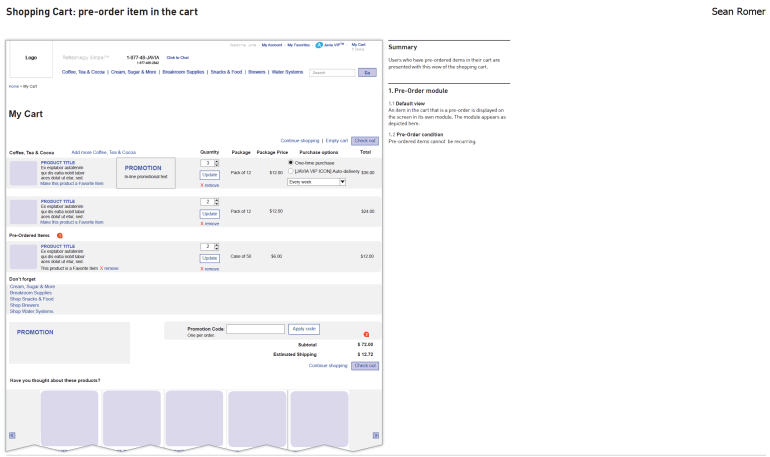The image size is (770, 457).
Task: Click the top Check out button
Action: tap(365, 141)
